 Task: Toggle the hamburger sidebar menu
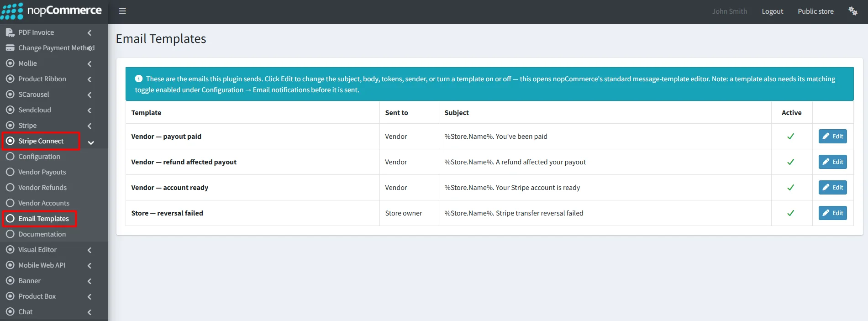pyautogui.click(x=122, y=11)
